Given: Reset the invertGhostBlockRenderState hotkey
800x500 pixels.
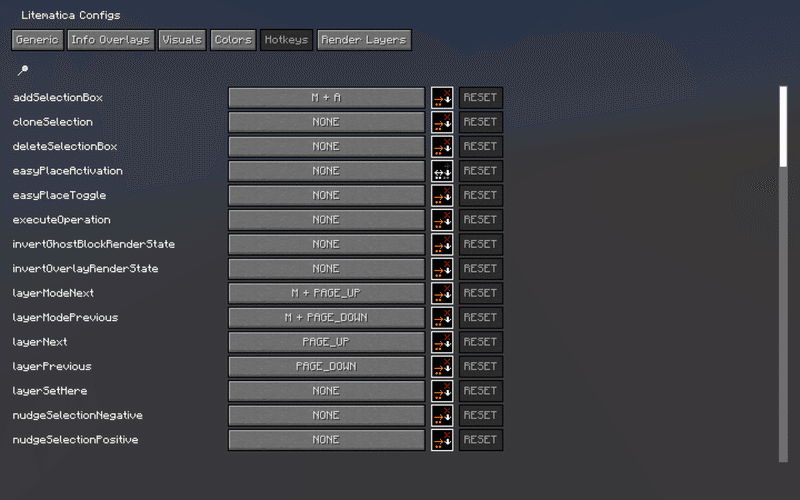Looking at the screenshot, I should coord(481,244).
